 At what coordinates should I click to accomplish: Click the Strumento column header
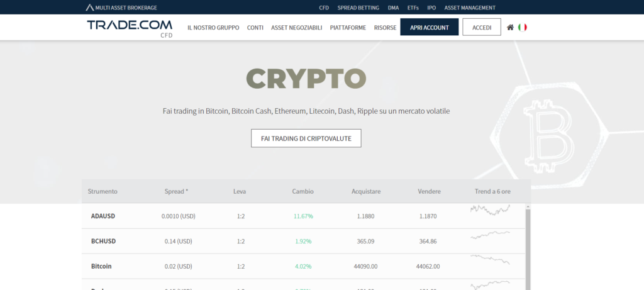pos(103,191)
